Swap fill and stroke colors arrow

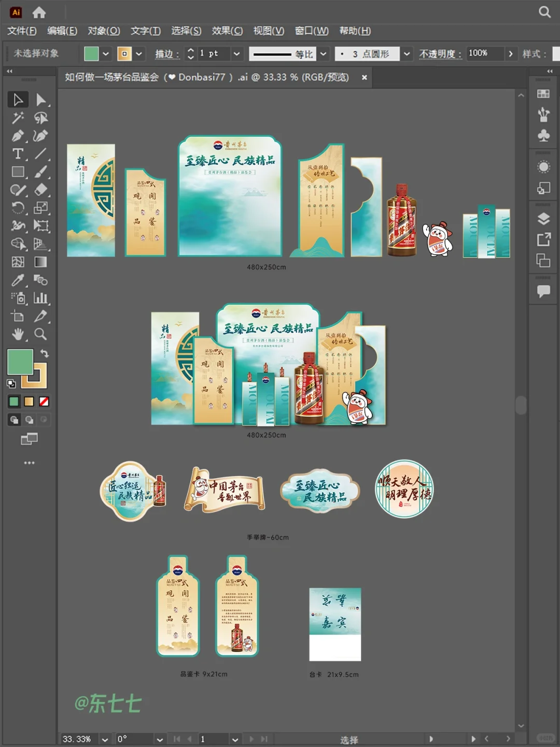tap(45, 353)
